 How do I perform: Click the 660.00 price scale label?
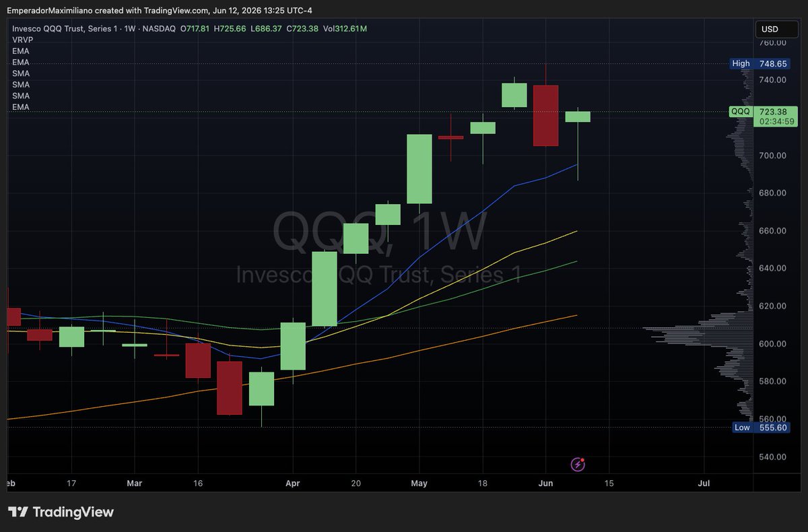(772, 230)
